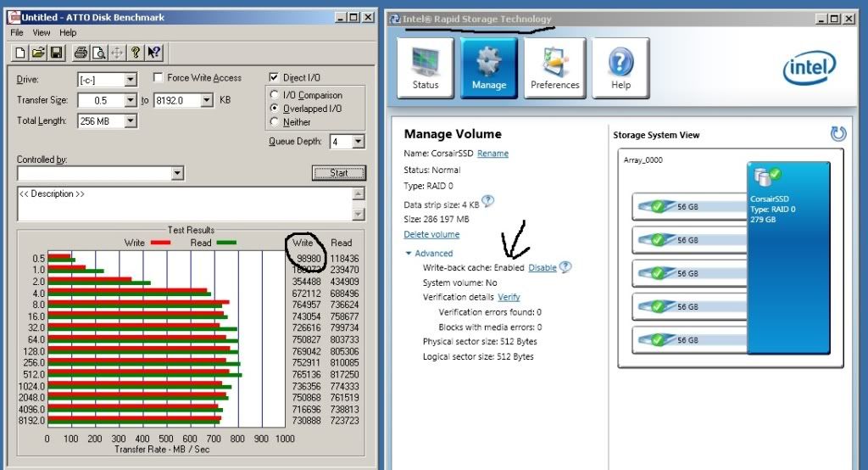868x470 pixels.
Task: Expand the Queue Depth dropdown
Action: point(359,142)
